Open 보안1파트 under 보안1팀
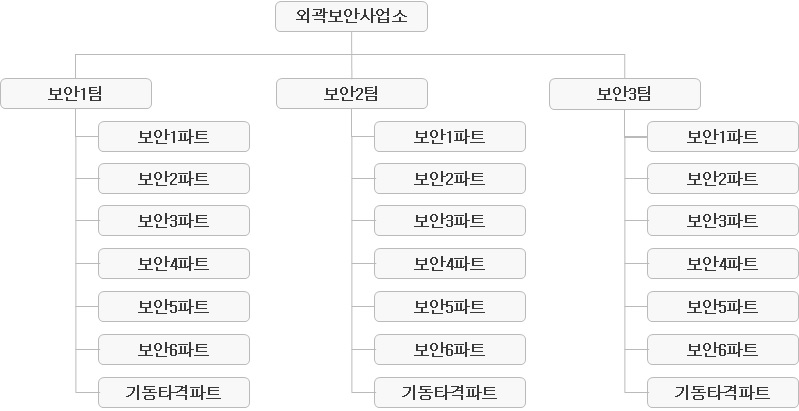The width and height of the screenshot is (799, 411). [x=174, y=136]
